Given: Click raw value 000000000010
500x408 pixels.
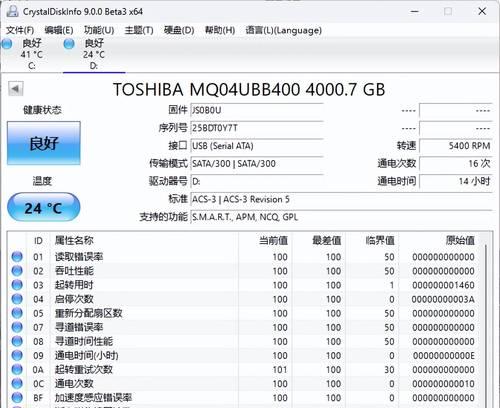Looking at the screenshot, I should point(443,384).
